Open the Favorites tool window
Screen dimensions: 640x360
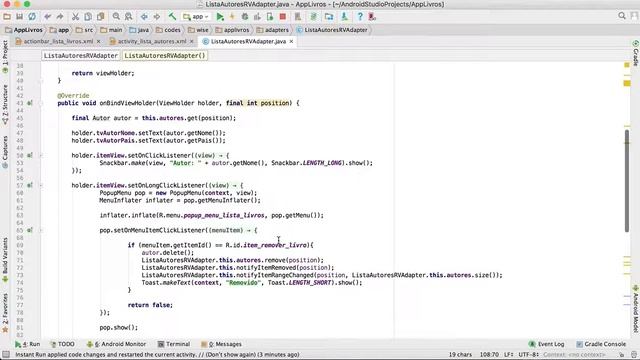(x=5, y=313)
